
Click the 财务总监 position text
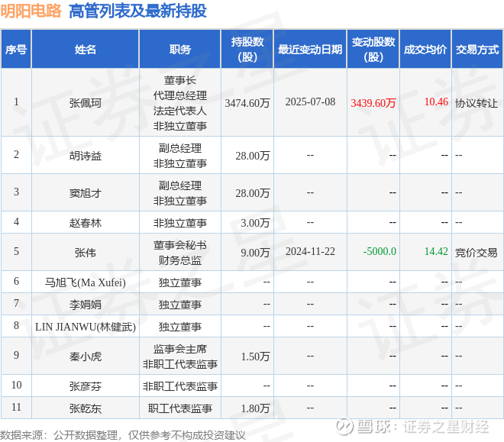point(180,260)
